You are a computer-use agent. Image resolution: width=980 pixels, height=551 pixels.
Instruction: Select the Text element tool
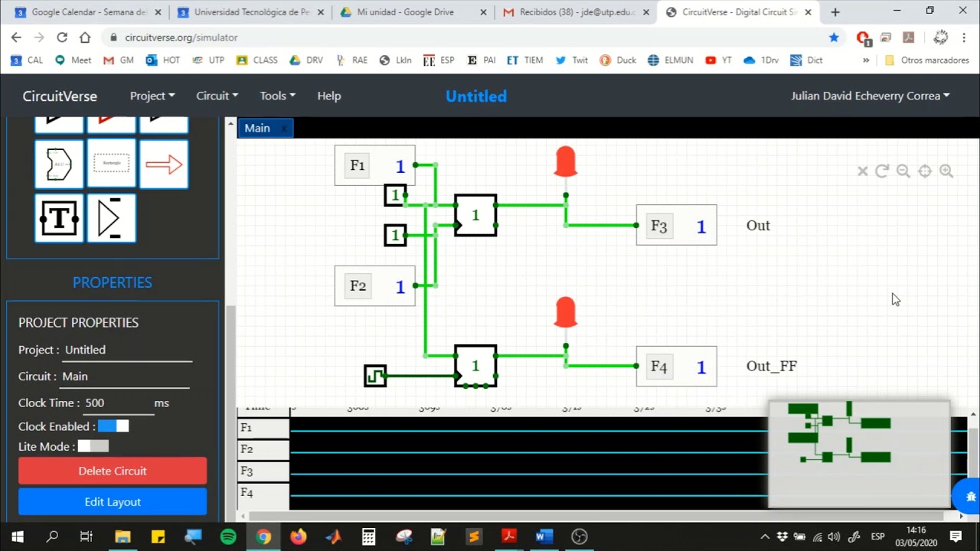tap(59, 219)
